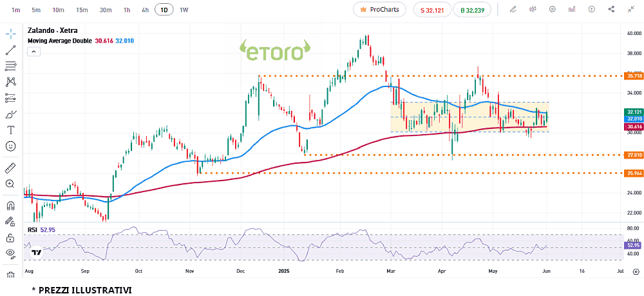Collapse the indicator legend chevron

pos(33,52)
